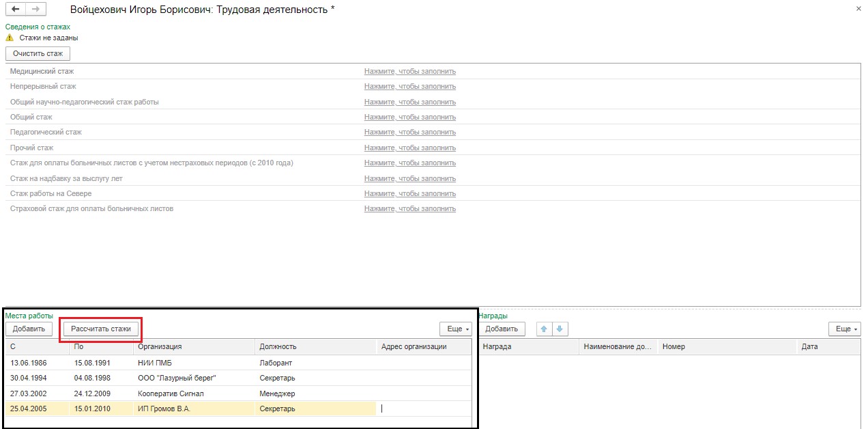Select the Кооператив Сигнал cell
Screen dimensions: 868x429
click(x=194, y=393)
